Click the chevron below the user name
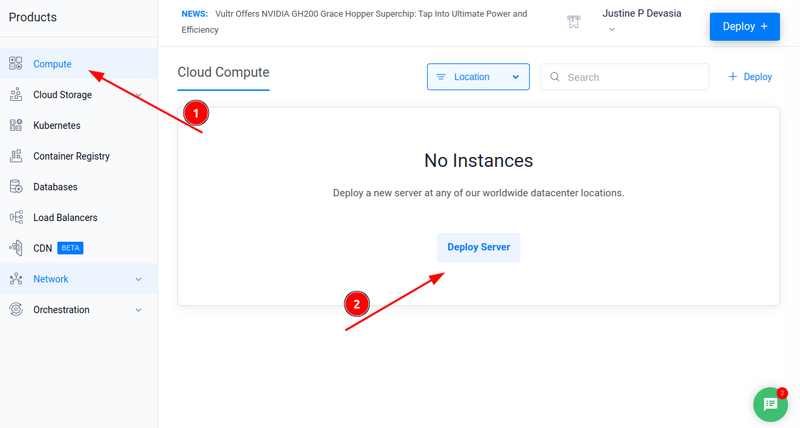The width and height of the screenshot is (800, 428). click(612, 30)
